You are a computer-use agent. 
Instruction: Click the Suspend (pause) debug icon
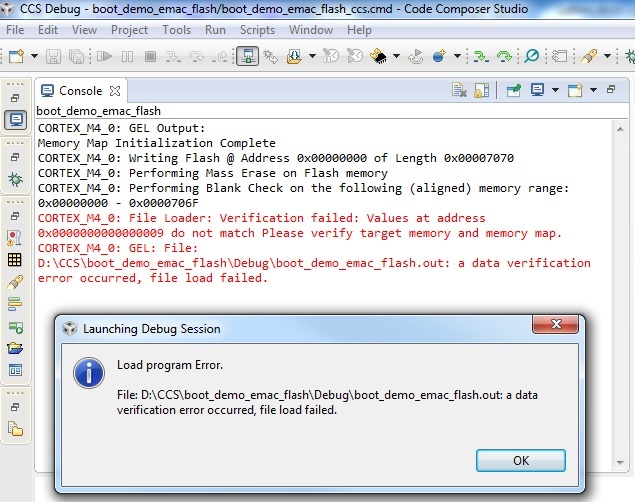(x=127, y=56)
